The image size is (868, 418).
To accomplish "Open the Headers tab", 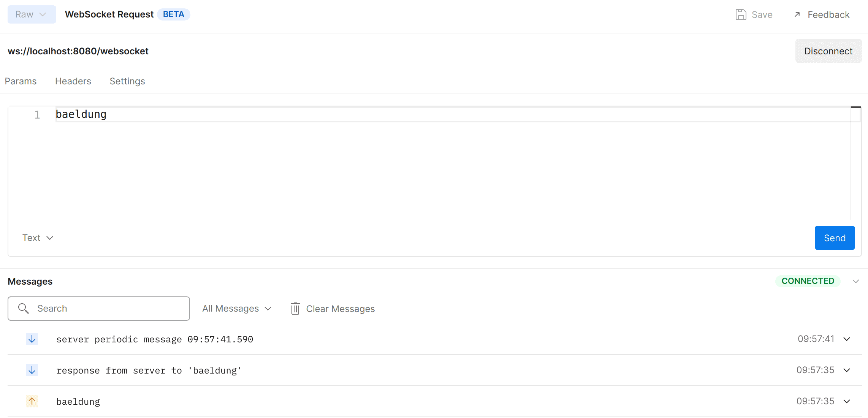I will (73, 81).
